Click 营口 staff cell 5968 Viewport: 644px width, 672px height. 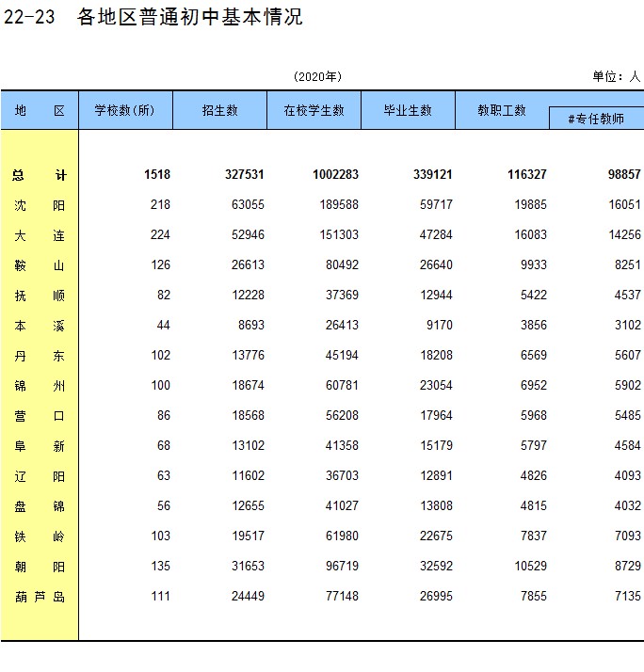[534, 415]
